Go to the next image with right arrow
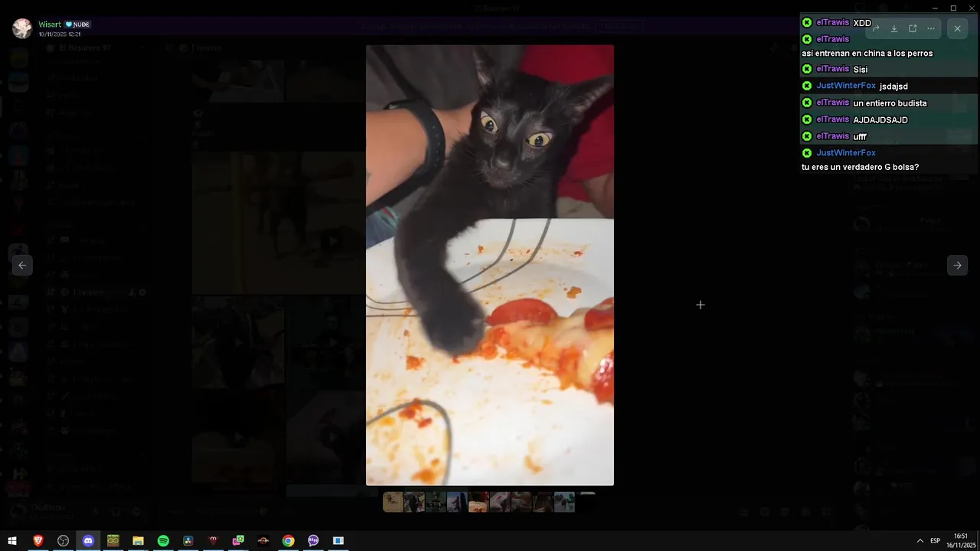980x551 pixels. click(957, 265)
